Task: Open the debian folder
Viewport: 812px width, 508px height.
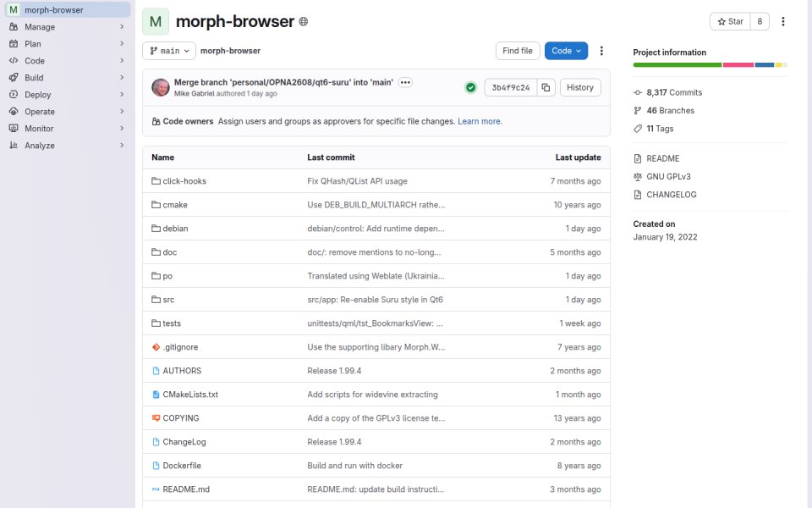Action: click(176, 229)
